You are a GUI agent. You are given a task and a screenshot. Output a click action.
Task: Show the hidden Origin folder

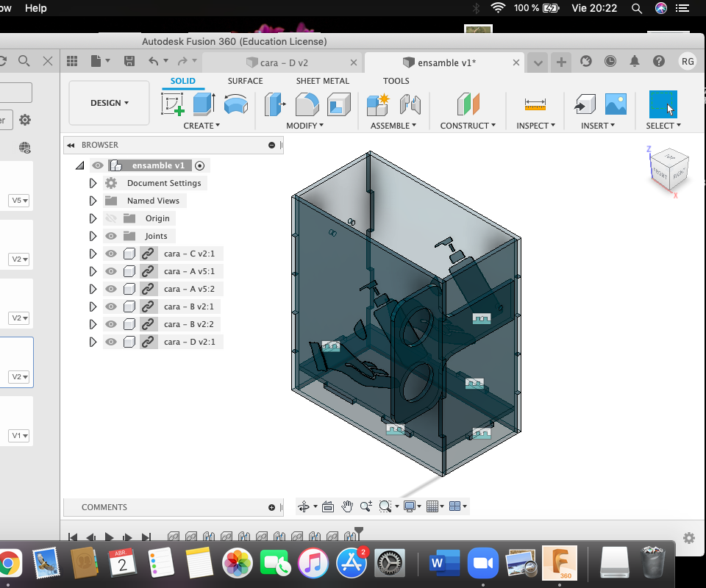point(111,218)
